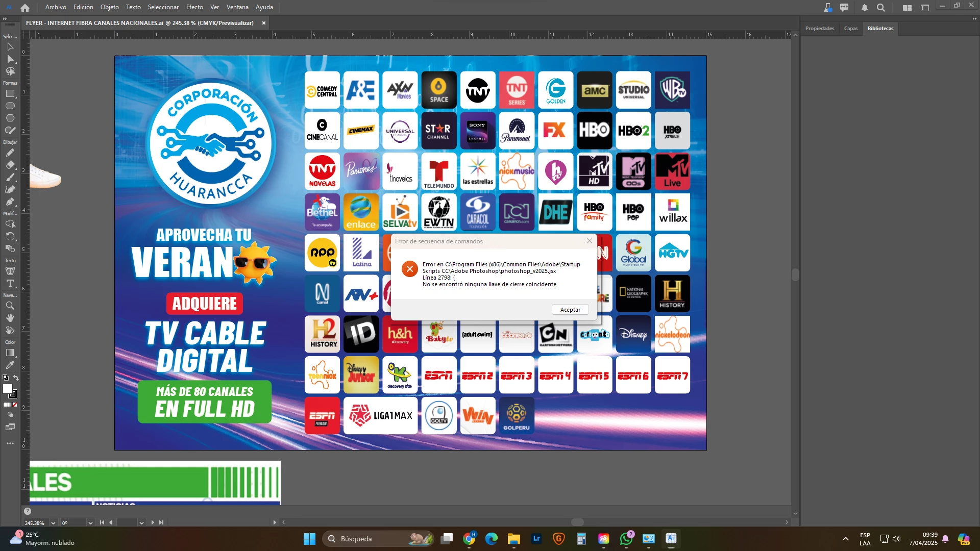The height and width of the screenshot is (551, 980).
Task: Open the zoom level dropdown
Action: click(x=53, y=523)
